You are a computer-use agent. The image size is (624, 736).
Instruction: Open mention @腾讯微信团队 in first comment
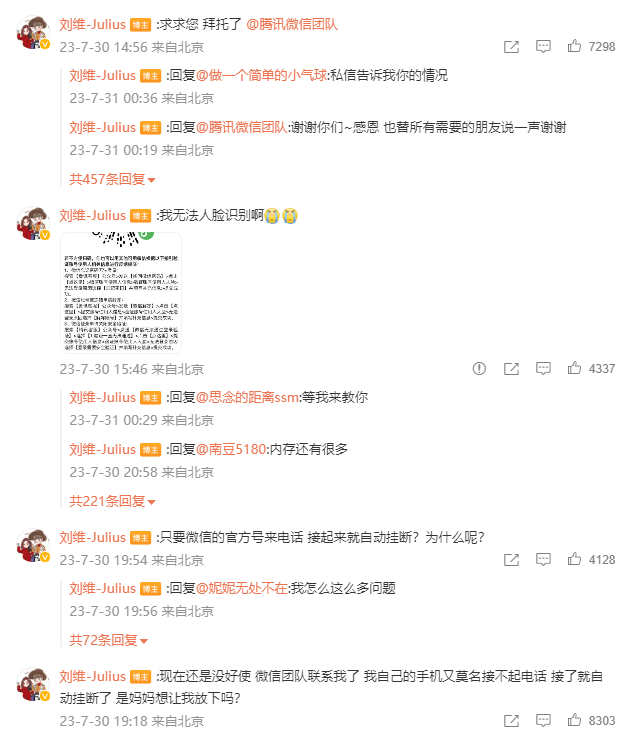click(292, 24)
